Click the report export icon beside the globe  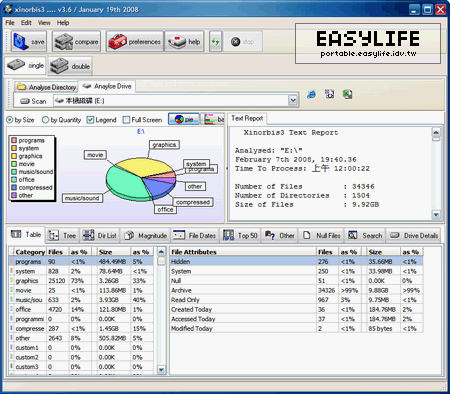point(330,94)
